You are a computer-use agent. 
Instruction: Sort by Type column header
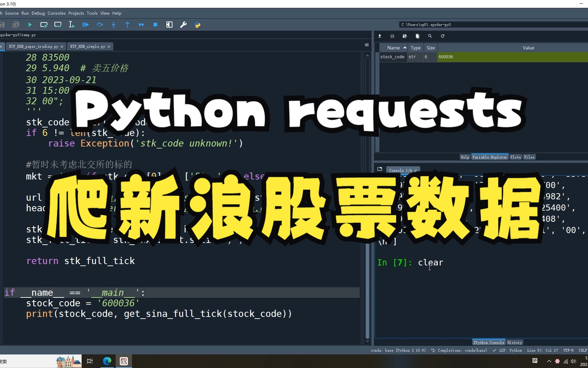coord(415,48)
